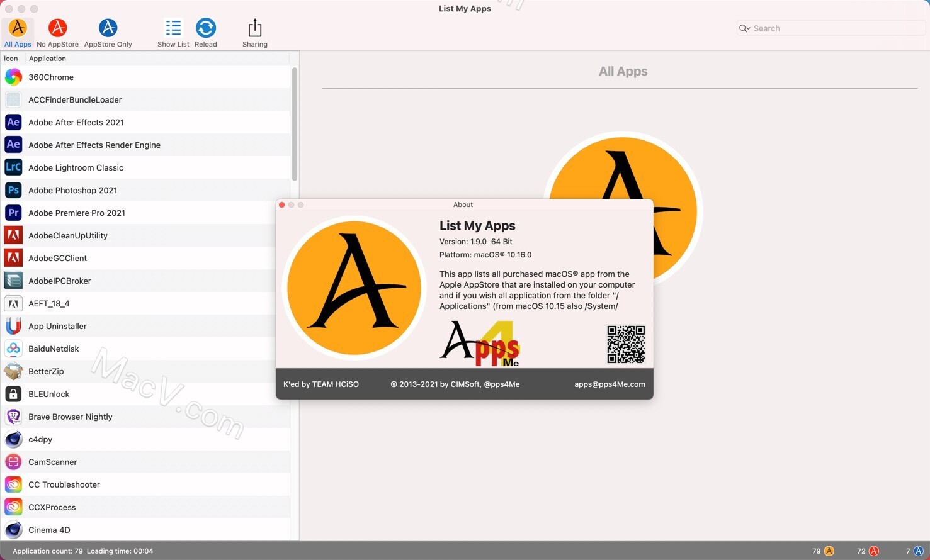Viewport: 930px width, 560px height.
Task: Switch to AppStore Only filter
Action: (x=108, y=33)
